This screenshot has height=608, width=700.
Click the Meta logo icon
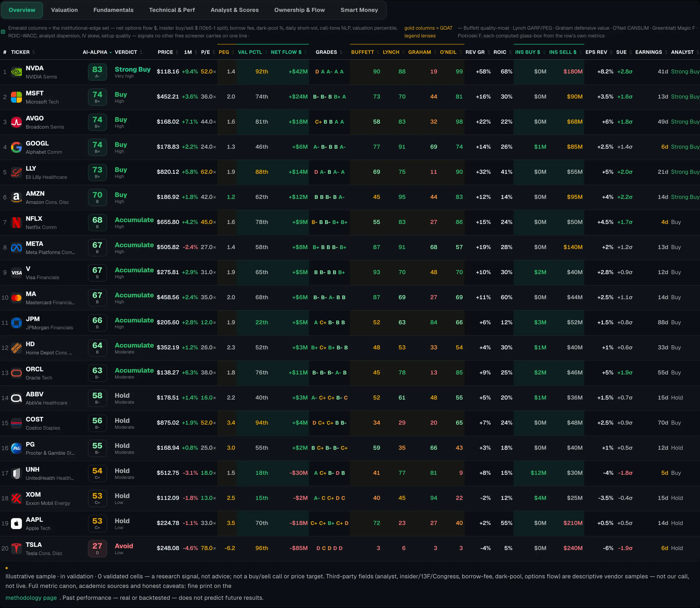tap(16, 248)
